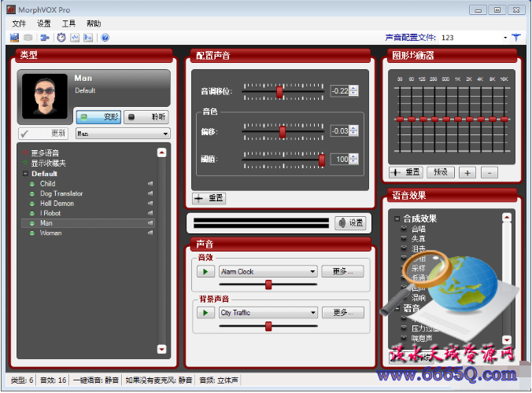Click the equalizer plus button
This screenshot has width=532, height=393.
(467, 172)
